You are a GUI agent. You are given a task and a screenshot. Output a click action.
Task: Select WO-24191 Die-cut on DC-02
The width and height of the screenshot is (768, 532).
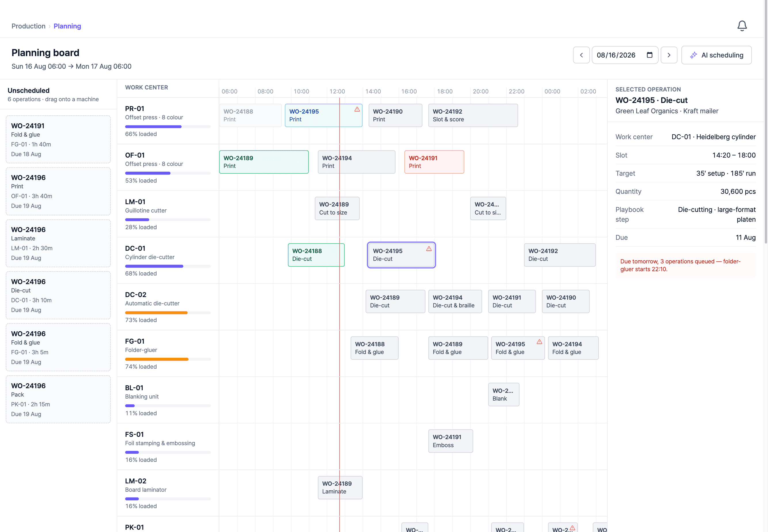[512, 301]
